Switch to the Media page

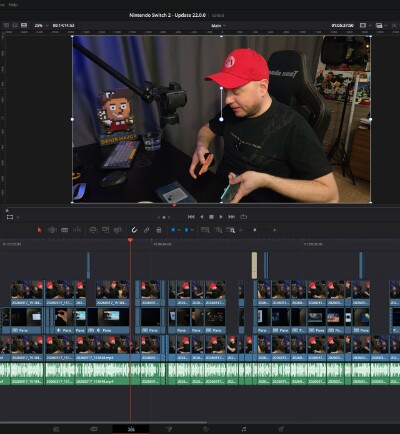point(56,429)
